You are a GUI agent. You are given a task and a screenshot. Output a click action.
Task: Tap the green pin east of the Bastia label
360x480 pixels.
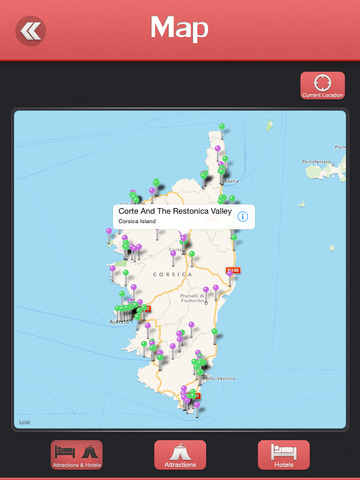point(232,199)
